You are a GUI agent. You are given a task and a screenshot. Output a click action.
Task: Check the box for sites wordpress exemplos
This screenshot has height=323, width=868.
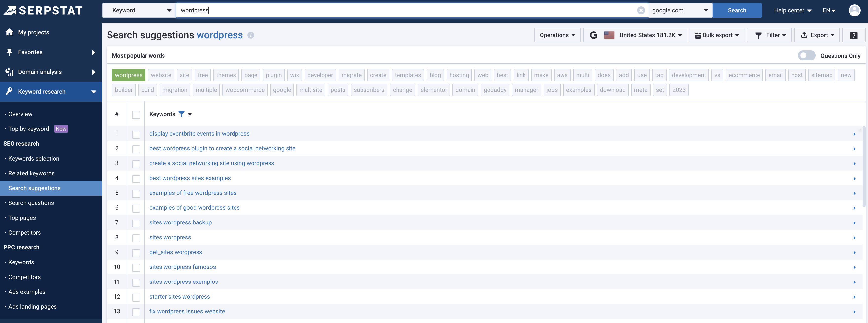pos(136,283)
